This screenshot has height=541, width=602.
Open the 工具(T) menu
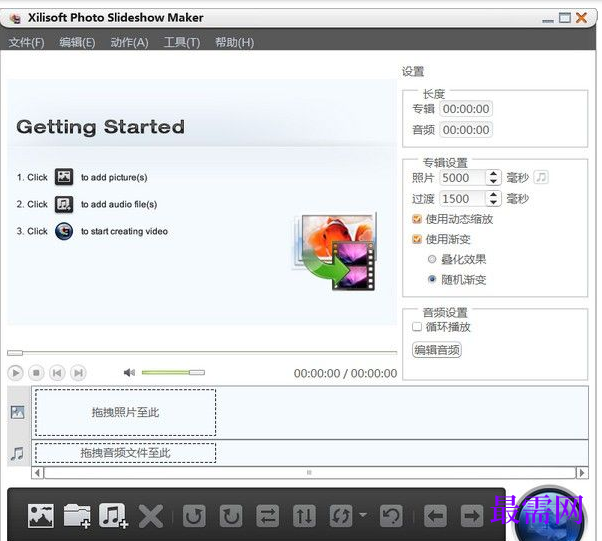tap(182, 42)
